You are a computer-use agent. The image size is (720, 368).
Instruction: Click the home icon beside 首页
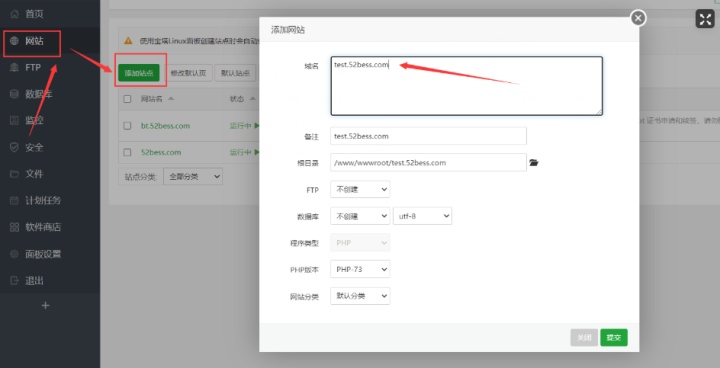click(15, 14)
